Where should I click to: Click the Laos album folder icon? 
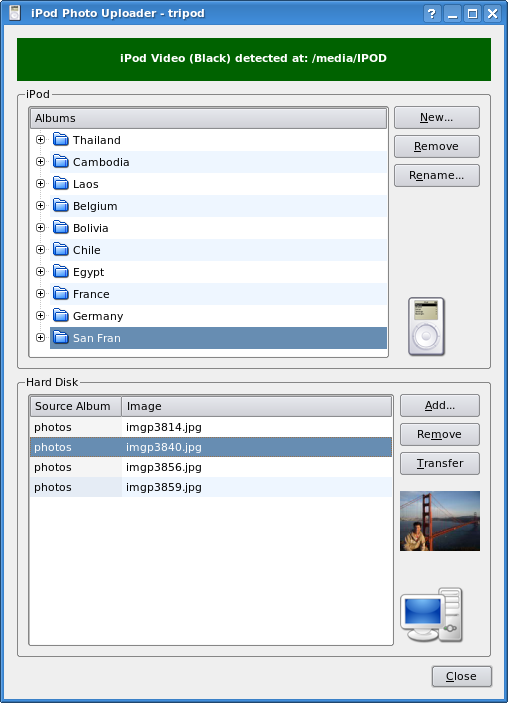click(61, 184)
